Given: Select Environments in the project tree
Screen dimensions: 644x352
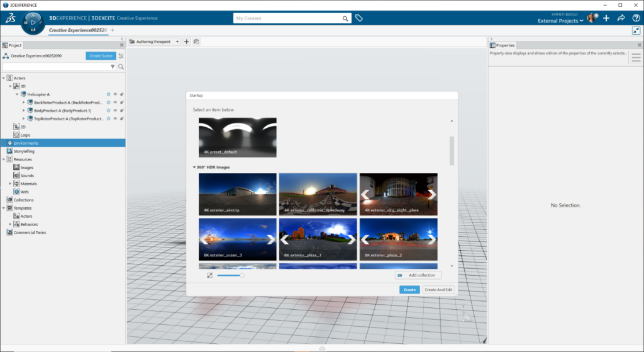Looking at the screenshot, I should tap(63, 143).
